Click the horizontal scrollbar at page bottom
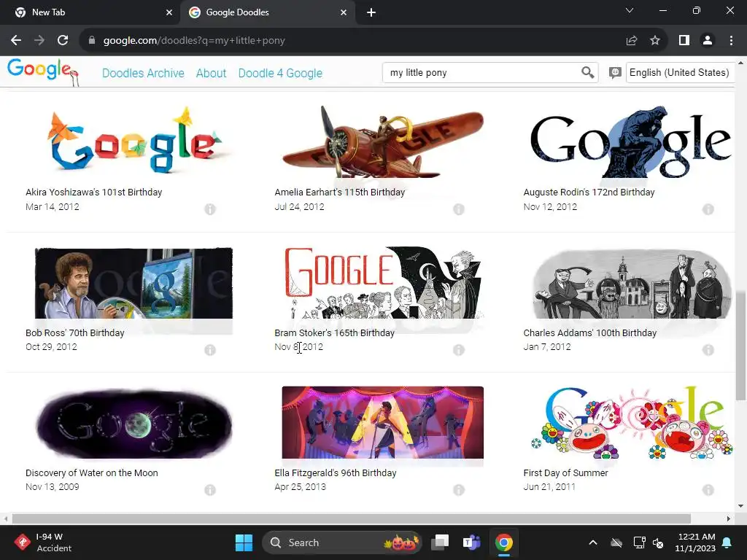Screen dimensions: 747x560 (351, 518)
